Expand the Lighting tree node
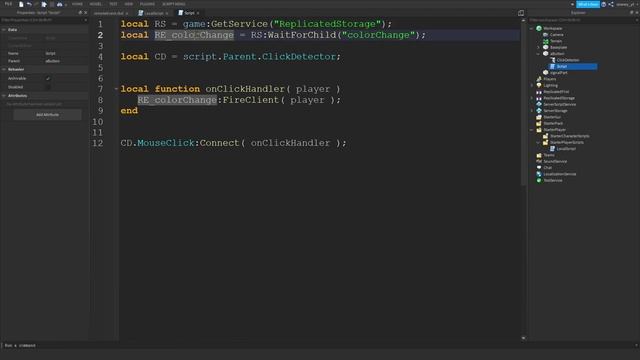Image resolution: width=640 pixels, height=360 pixels. click(x=531, y=85)
